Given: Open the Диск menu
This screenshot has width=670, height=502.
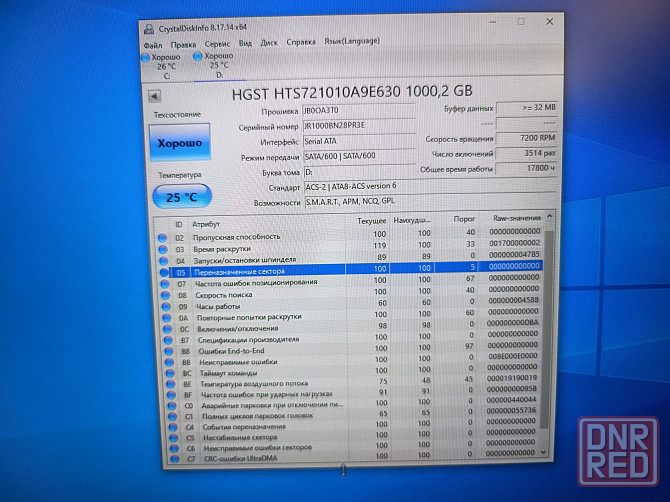Looking at the screenshot, I should [x=269, y=43].
